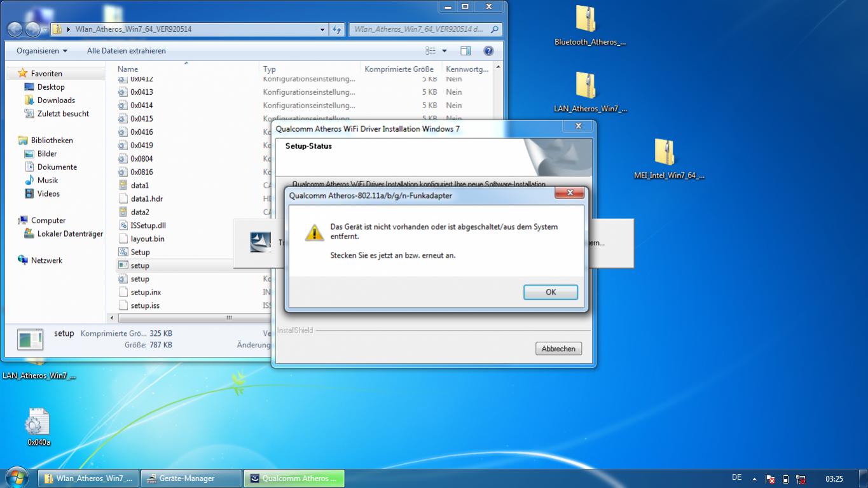Screen dimensions: 868x488
Task: Select the layout.bin file
Action: coord(147,239)
